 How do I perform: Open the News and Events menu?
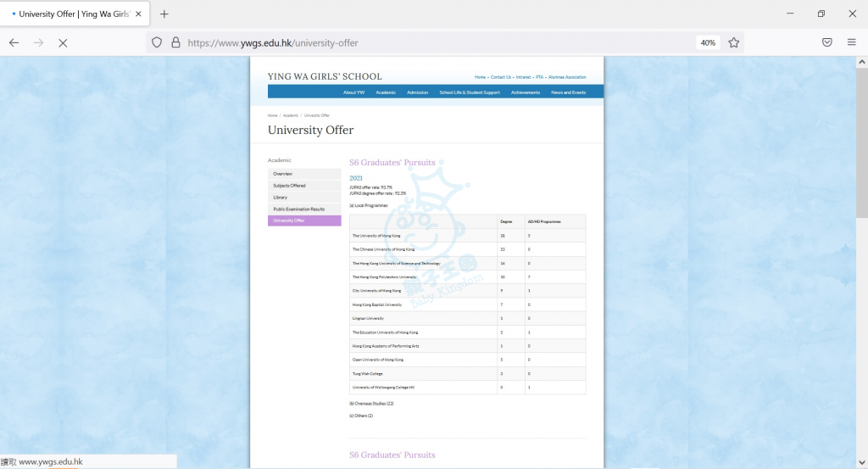coord(568,92)
